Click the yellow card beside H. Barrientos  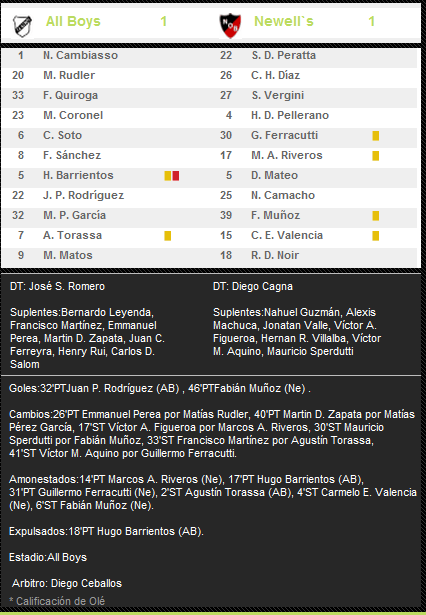point(168,176)
